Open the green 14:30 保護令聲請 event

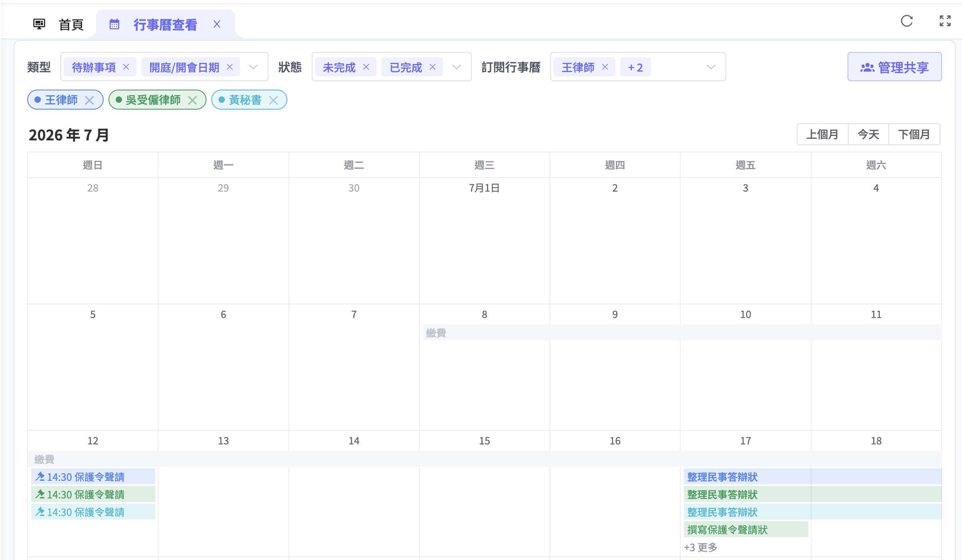(x=93, y=494)
